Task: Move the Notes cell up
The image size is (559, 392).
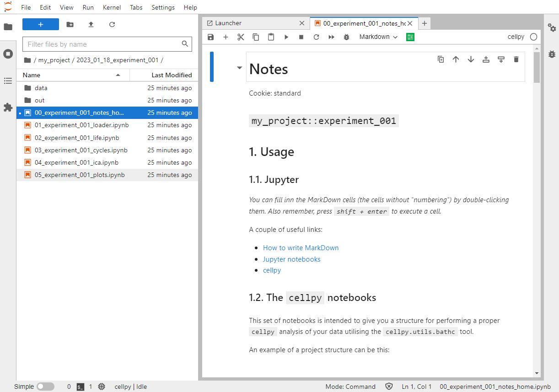Action: point(456,59)
